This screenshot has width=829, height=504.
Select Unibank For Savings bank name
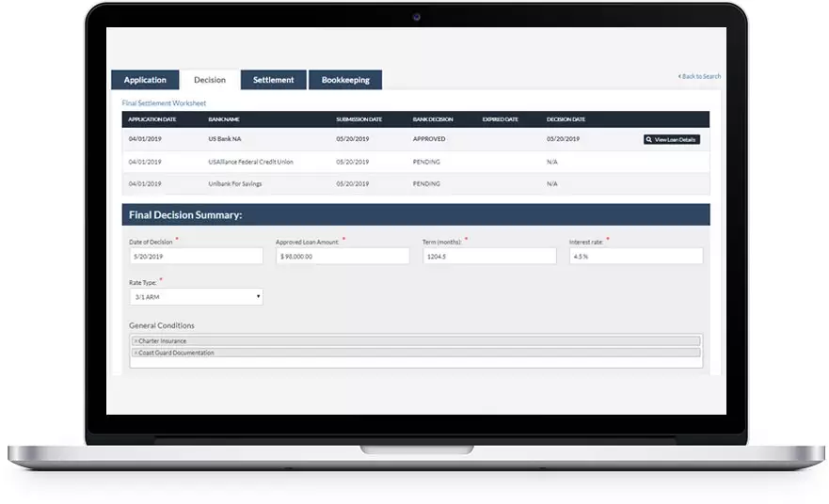pyautogui.click(x=234, y=184)
